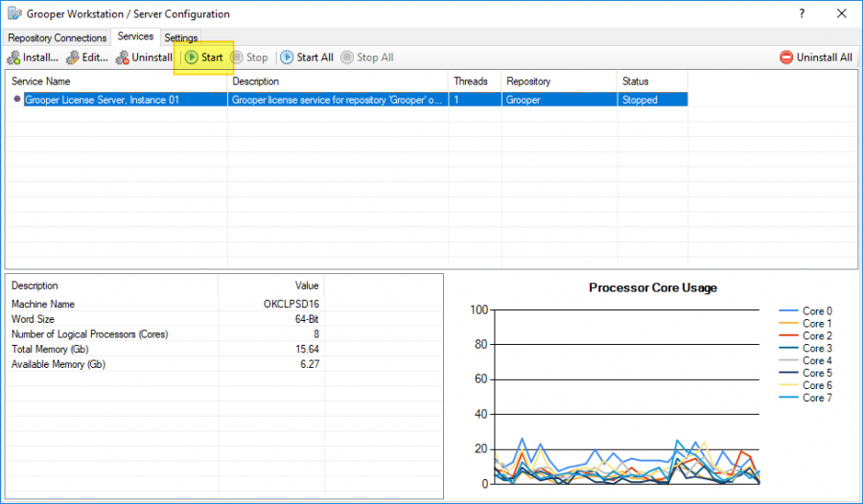863x504 pixels.
Task: Select the Machine Name property row
Action: (x=165, y=304)
